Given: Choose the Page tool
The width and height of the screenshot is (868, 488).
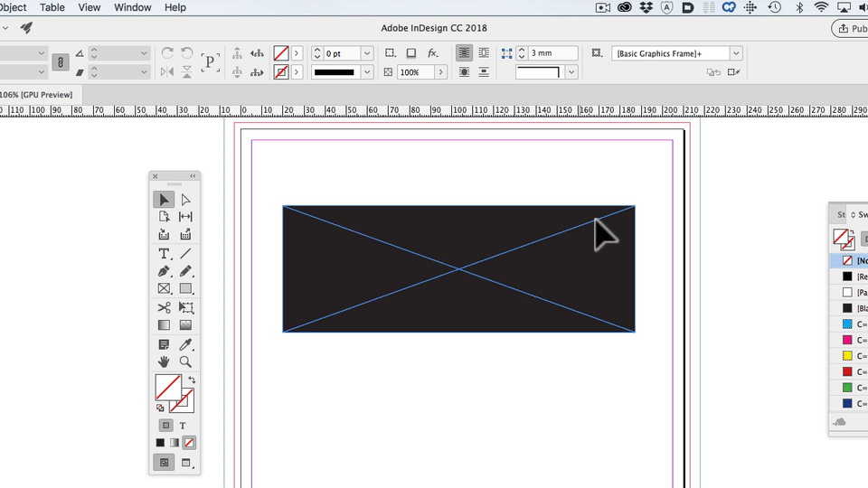Looking at the screenshot, I should click(164, 217).
